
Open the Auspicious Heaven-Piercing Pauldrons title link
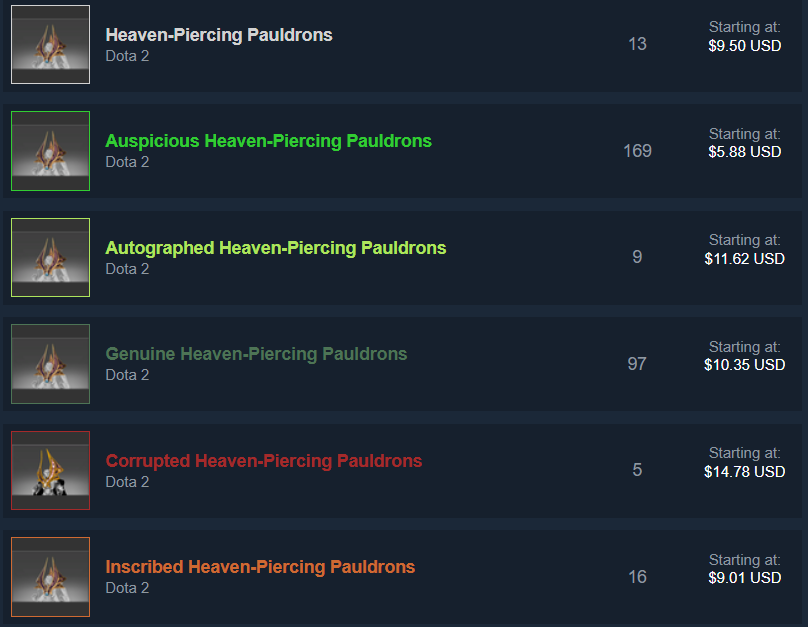click(x=268, y=141)
